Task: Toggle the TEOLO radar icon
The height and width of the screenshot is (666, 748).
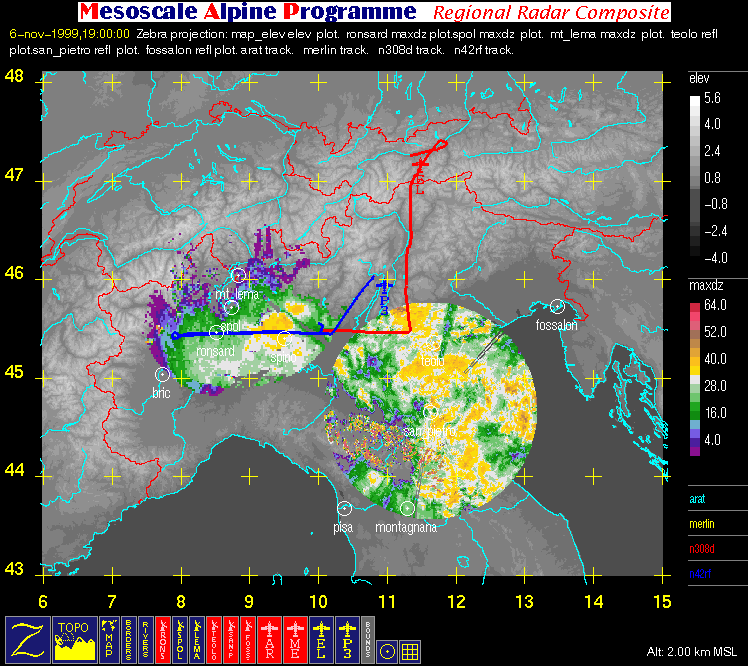Action: [x=214, y=639]
